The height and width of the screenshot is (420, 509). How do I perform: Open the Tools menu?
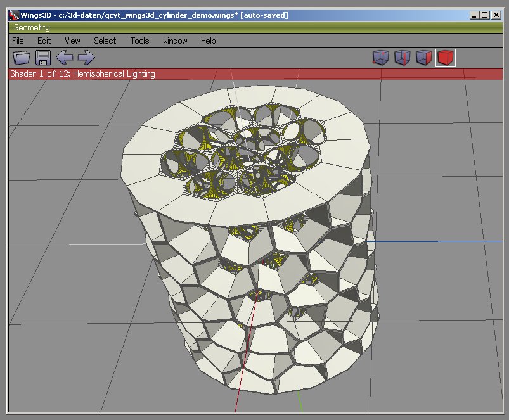(139, 41)
